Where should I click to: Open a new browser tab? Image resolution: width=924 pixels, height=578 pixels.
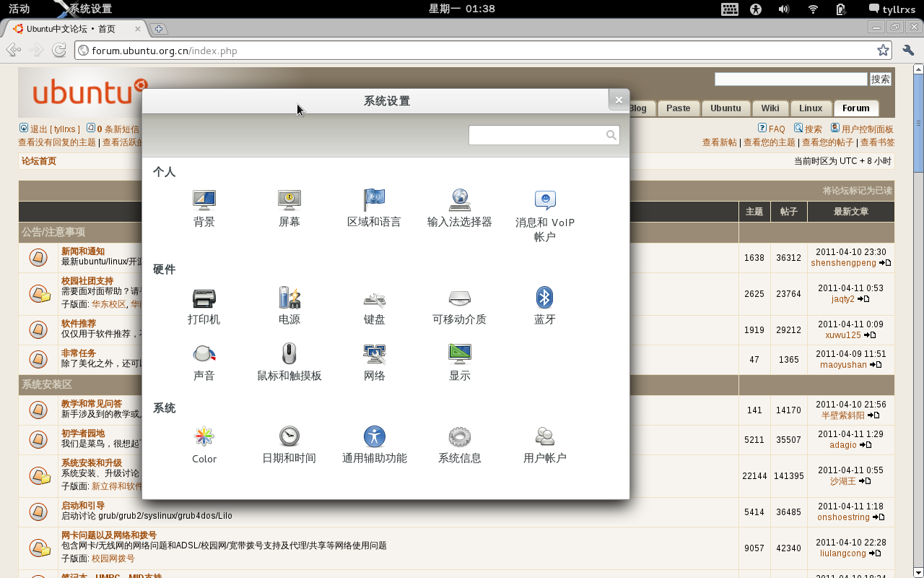[x=159, y=29]
